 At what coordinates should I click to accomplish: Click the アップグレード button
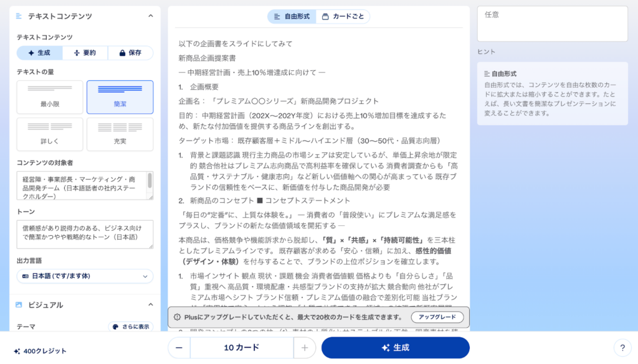point(437,317)
